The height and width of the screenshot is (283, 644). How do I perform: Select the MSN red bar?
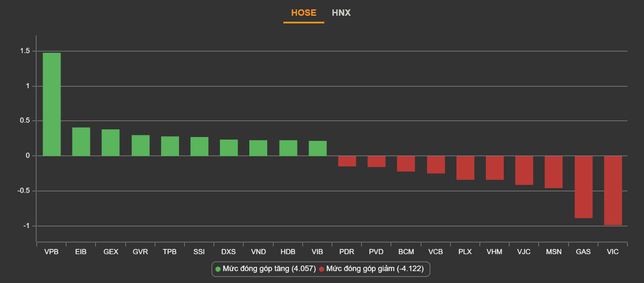pyautogui.click(x=554, y=172)
